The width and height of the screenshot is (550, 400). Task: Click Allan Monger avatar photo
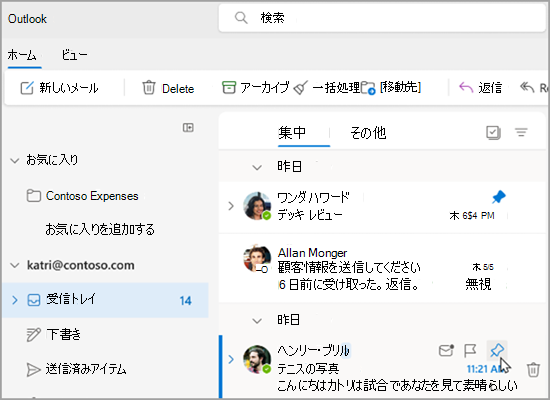click(257, 259)
